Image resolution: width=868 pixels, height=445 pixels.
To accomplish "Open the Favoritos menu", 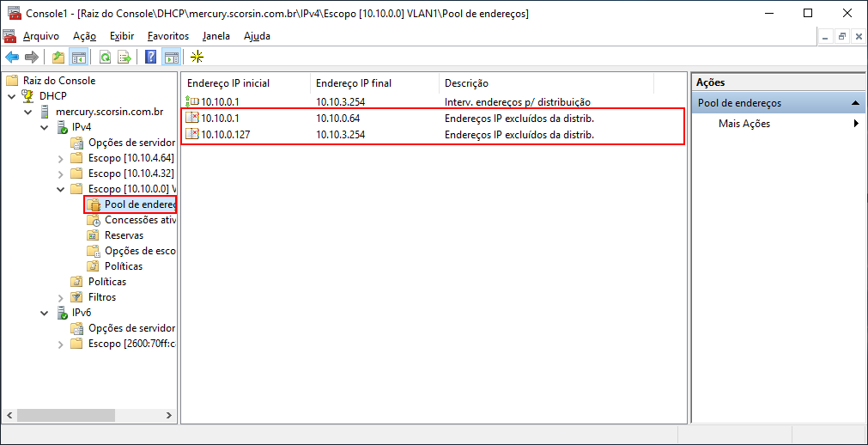I will click(168, 37).
